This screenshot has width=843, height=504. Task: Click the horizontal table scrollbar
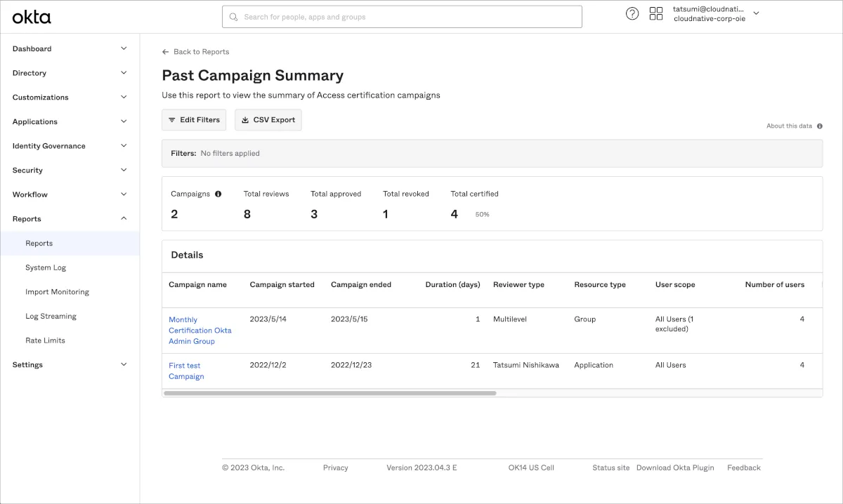point(329,393)
